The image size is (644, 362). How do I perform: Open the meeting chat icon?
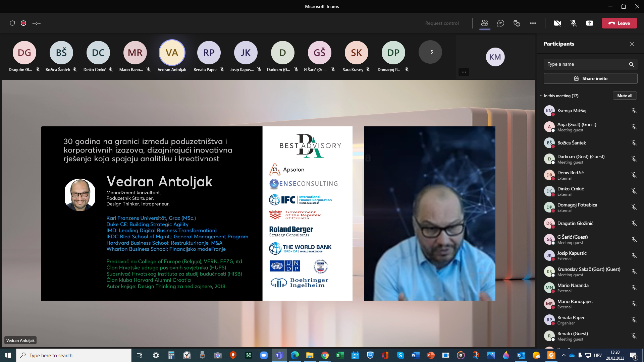500,23
